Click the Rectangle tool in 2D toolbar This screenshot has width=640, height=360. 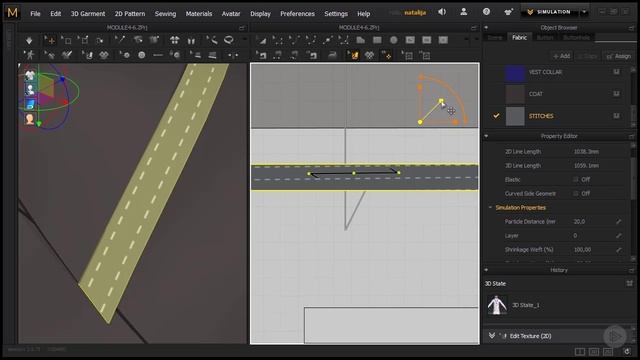[377, 40]
